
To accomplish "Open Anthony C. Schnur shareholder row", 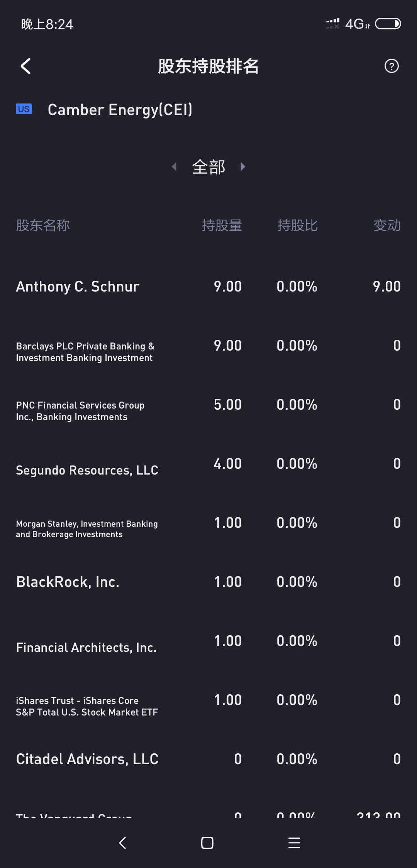I will (208, 287).
